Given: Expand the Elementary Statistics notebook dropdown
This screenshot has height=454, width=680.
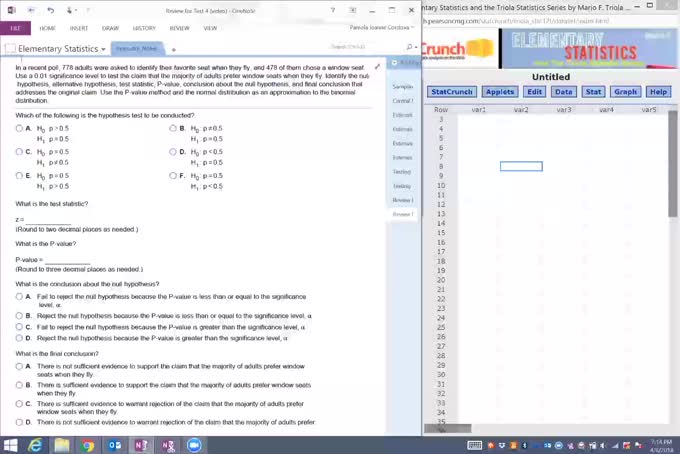Looking at the screenshot, I should pos(104,49).
